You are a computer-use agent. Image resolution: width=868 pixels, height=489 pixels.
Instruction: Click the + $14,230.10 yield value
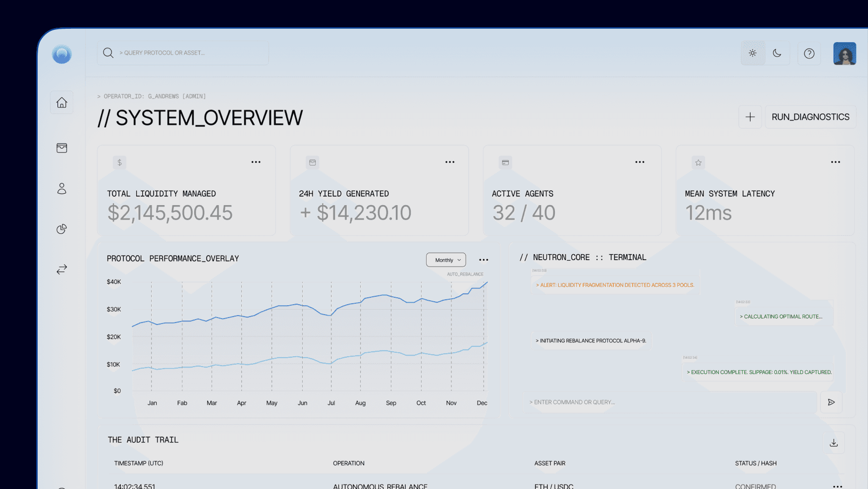[x=356, y=213]
